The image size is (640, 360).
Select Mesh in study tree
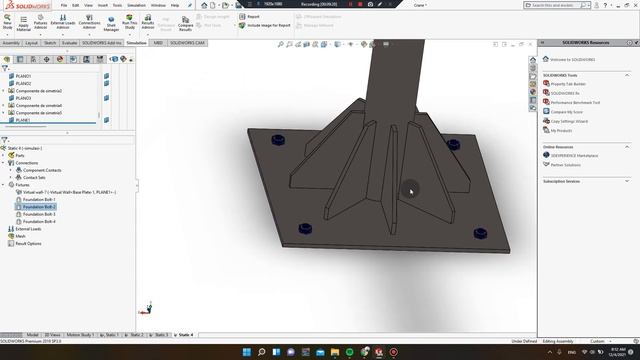[x=17, y=236]
